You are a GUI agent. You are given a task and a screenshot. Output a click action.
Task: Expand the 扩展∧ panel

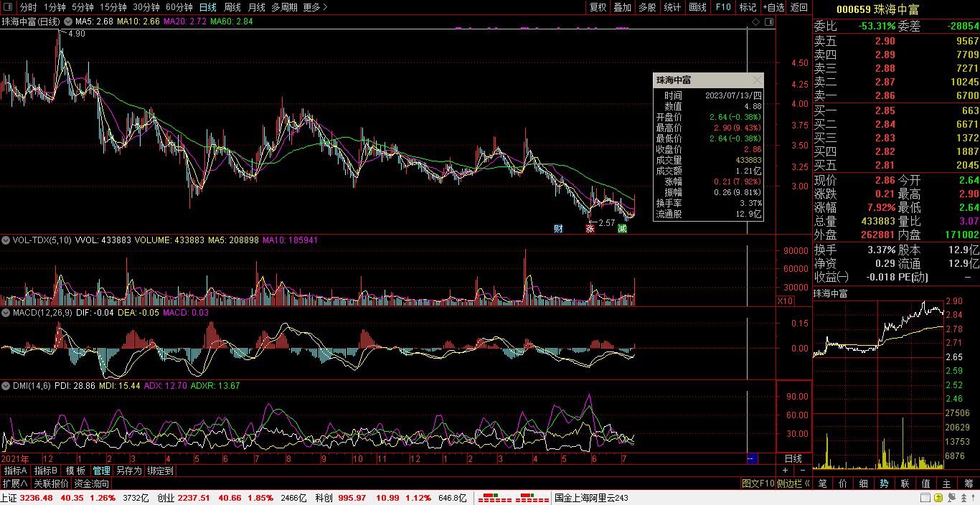14,483
